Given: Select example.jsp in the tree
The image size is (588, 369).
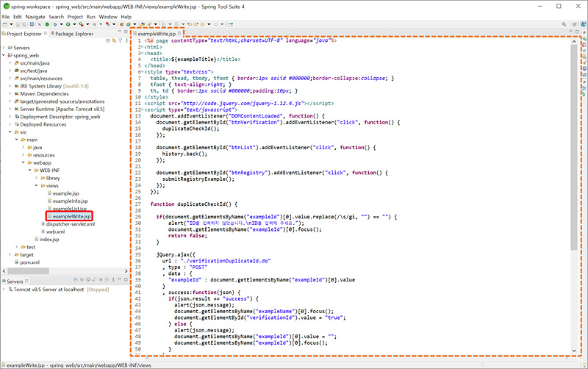Looking at the screenshot, I should [x=65, y=193].
